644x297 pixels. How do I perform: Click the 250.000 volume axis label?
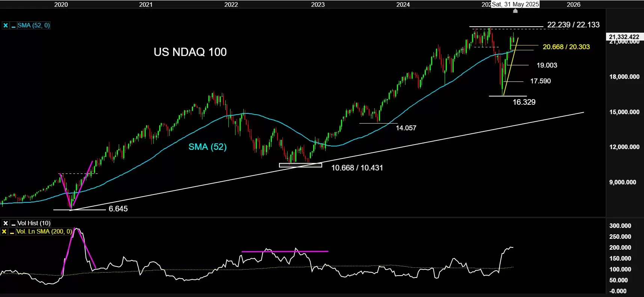click(x=620, y=237)
